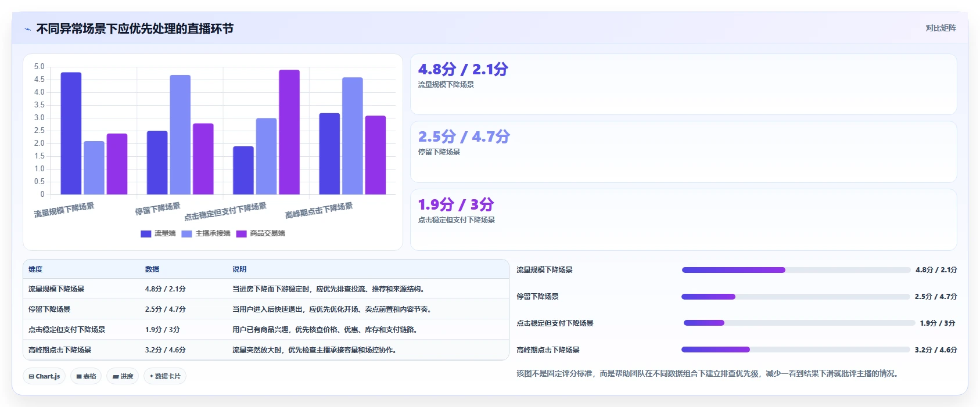Open the Chart.js chip
The height and width of the screenshot is (407, 980).
click(x=44, y=376)
